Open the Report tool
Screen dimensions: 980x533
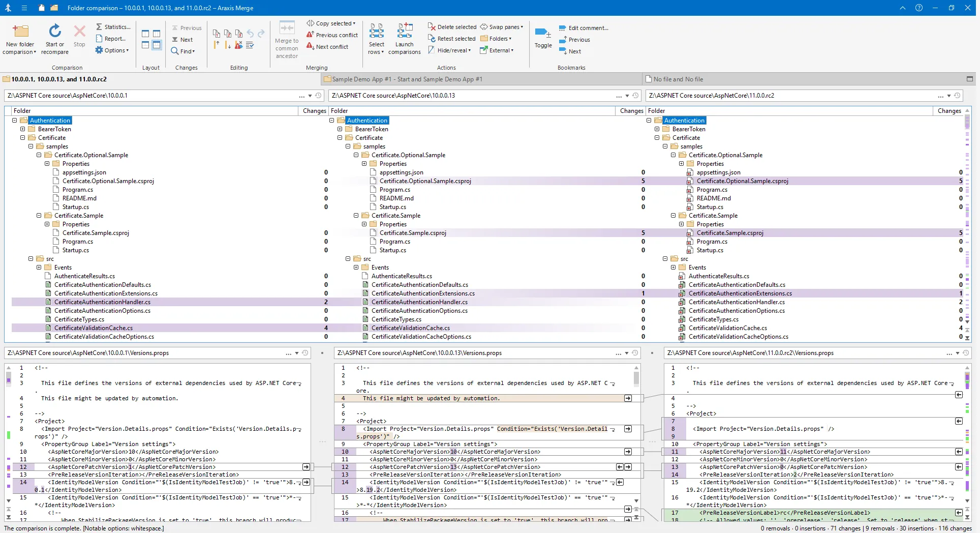[x=111, y=39]
